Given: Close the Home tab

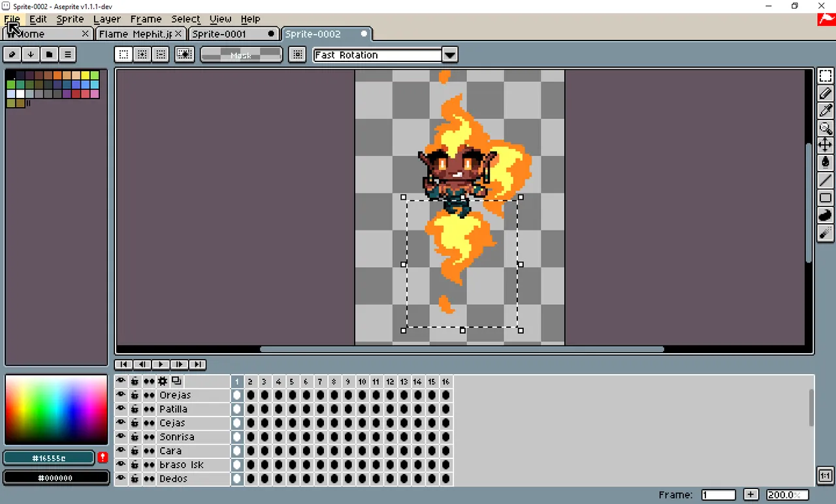Looking at the screenshot, I should coord(85,33).
